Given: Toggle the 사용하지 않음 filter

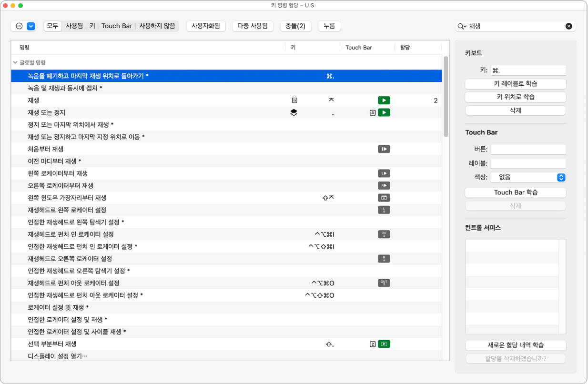Looking at the screenshot, I should point(157,26).
